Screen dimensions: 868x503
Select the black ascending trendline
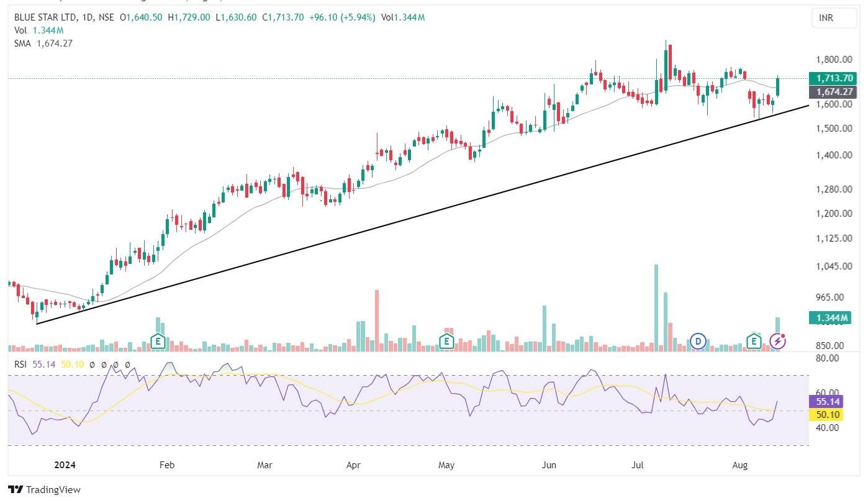(422, 215)
